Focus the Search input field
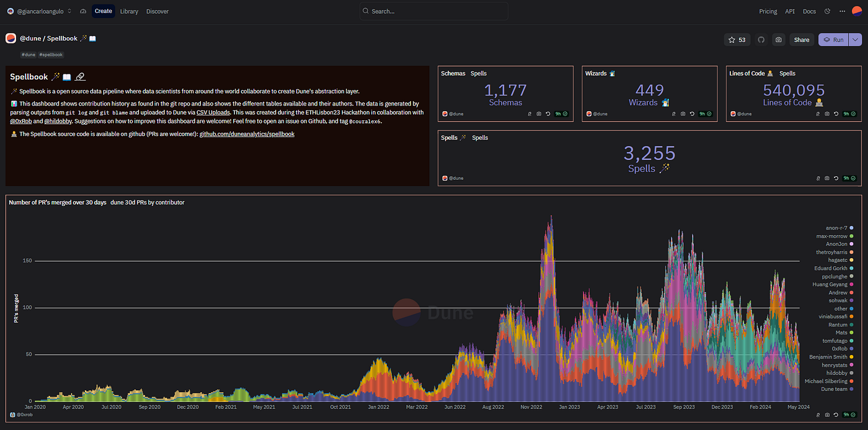Viewport: 868px width, 430px height. click(433, 11)
